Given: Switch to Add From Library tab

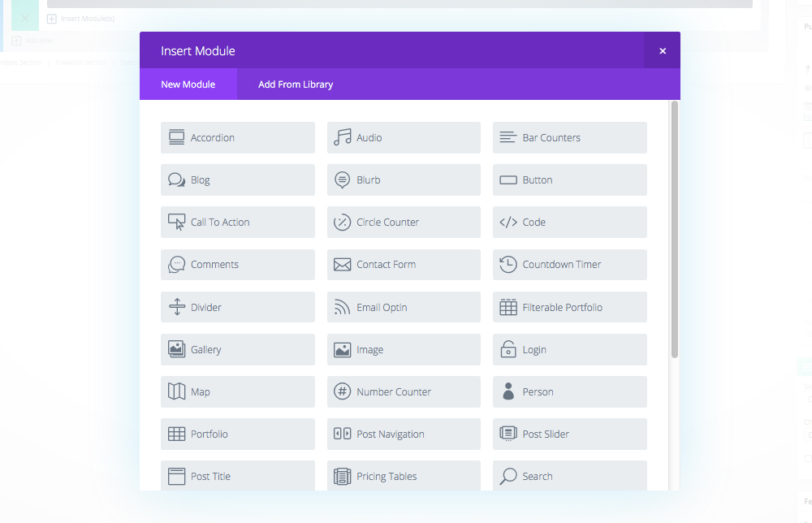Looking at the screenshot, I should (x=296, y=84).
